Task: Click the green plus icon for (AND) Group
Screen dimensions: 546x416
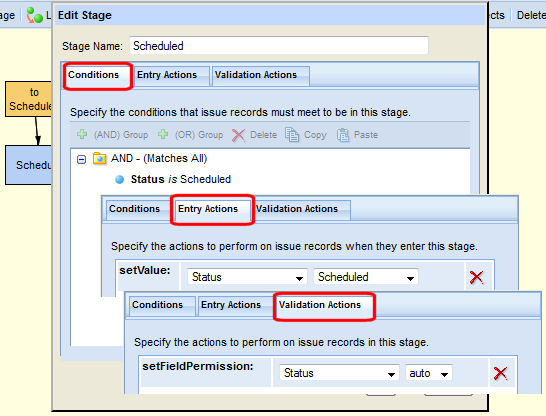Action: (x=82, y=134)
